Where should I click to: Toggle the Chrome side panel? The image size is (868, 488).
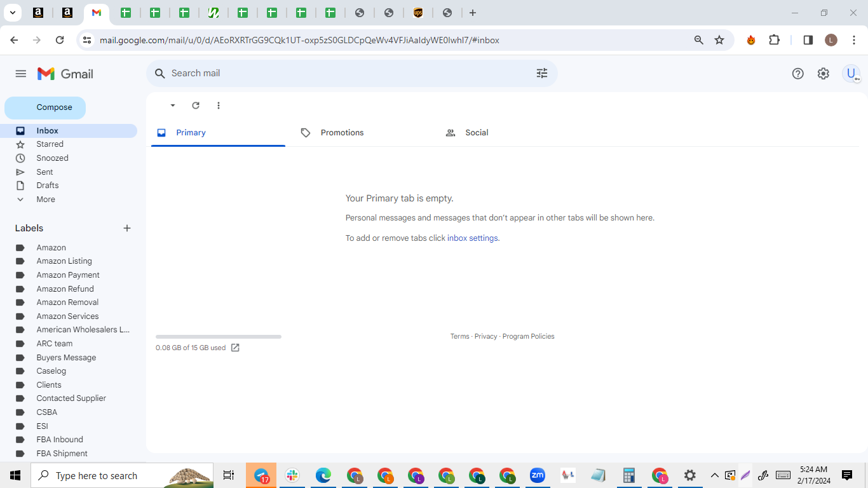point(808,40)
